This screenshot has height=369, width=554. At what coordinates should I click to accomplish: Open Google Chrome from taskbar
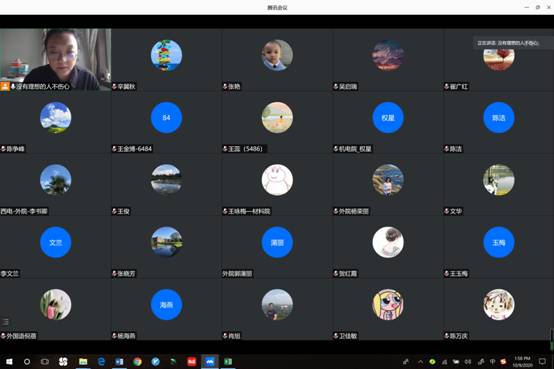click(137, 362)
